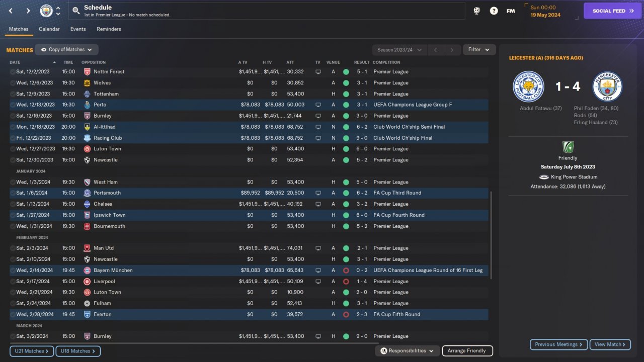Click the Sun 00:00 19 May 2024 date box
Image resolution: width=644 pixels, height=362 pixels.
(551, 11)
